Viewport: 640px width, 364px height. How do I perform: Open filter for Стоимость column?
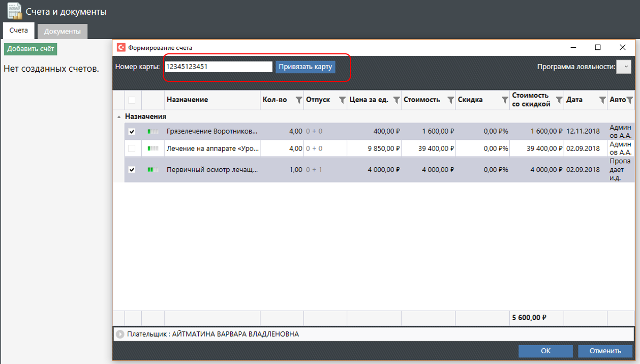pyautogui.click(x=450, y=100)
